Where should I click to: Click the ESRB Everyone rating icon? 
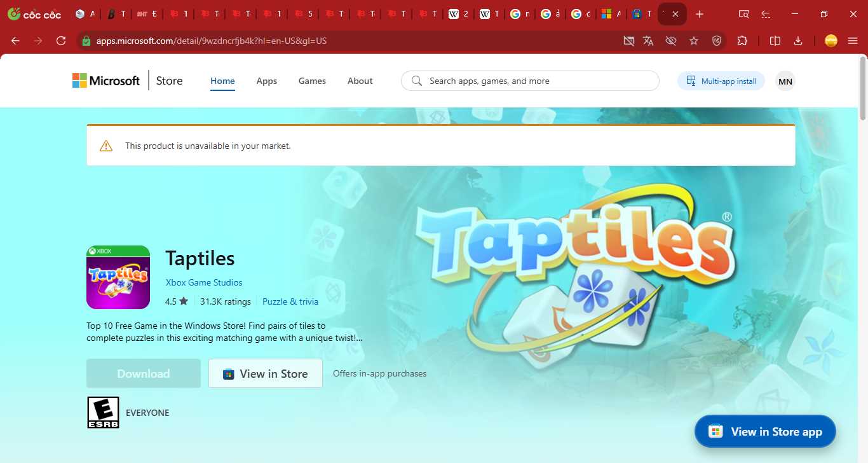103,412
